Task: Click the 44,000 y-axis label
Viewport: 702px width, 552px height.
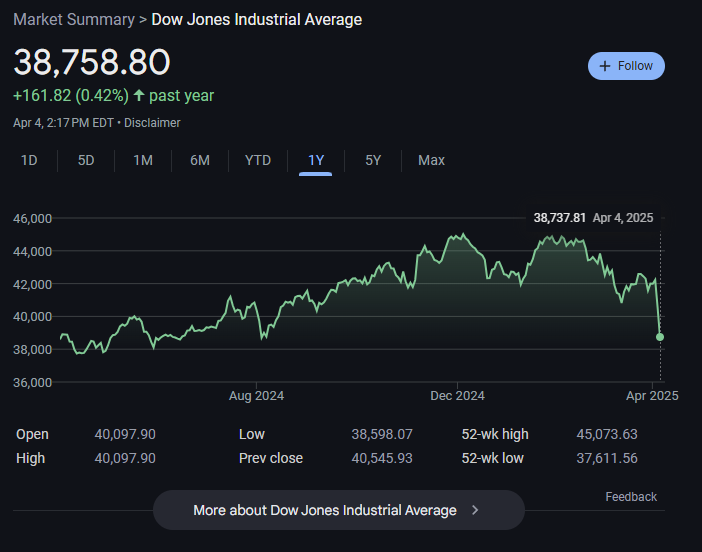Action: click(x=33, y=252)
